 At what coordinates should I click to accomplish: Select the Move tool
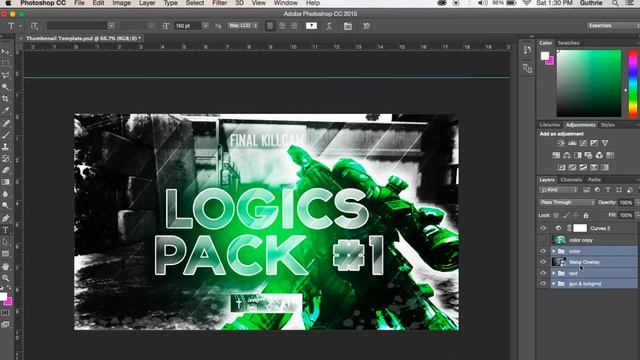tap(5, 52)
